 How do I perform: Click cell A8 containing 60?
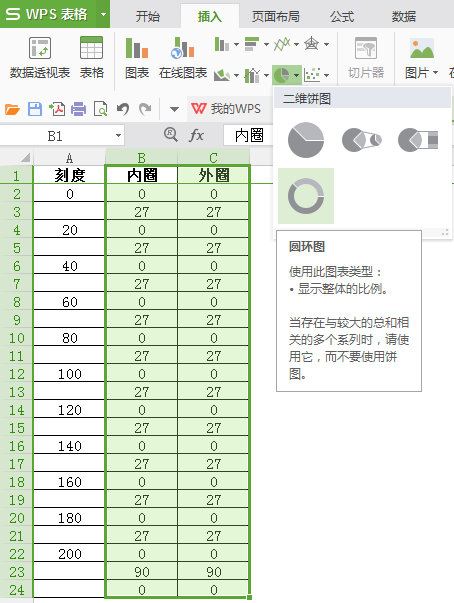pyautogui.click(x=69, y=302)
